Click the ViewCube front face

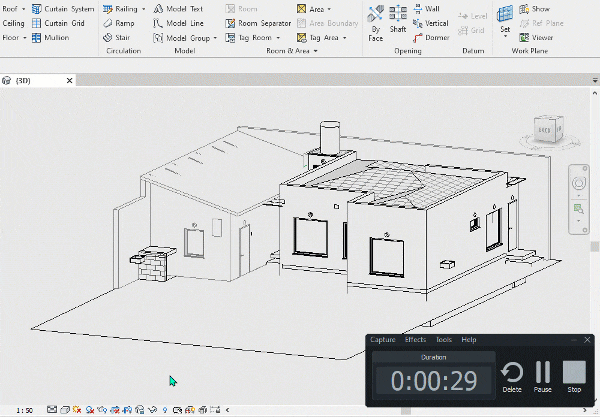pos(544,130)
